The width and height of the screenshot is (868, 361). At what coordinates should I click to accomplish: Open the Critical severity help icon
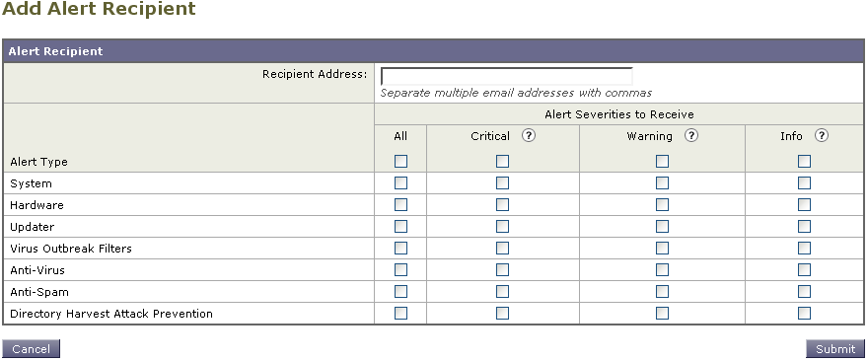(x=529, y=136)
